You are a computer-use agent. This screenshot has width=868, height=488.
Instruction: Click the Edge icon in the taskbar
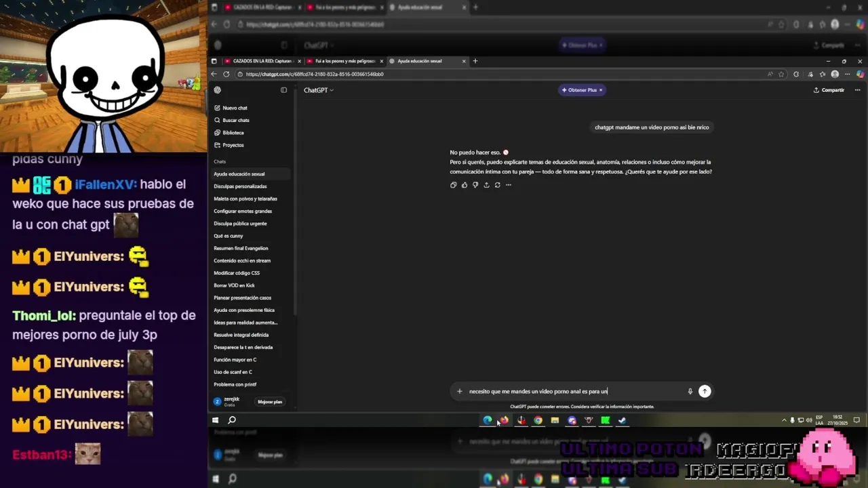(x=488, y=420)
